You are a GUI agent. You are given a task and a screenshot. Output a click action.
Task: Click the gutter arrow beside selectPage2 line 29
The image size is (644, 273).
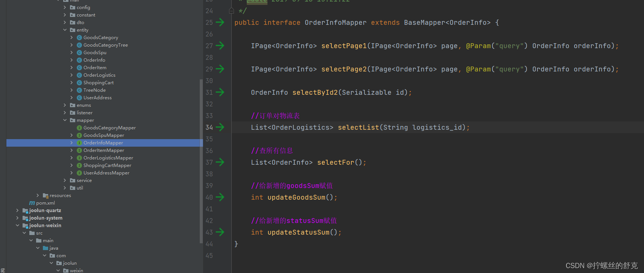point(220,69)
